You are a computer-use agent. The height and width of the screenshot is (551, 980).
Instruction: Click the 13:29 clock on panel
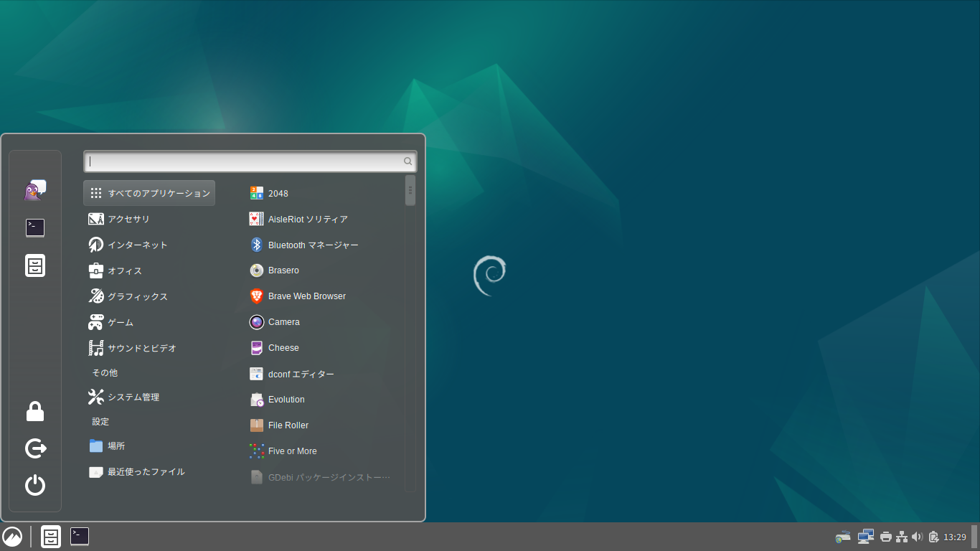[x=955, y=537]
